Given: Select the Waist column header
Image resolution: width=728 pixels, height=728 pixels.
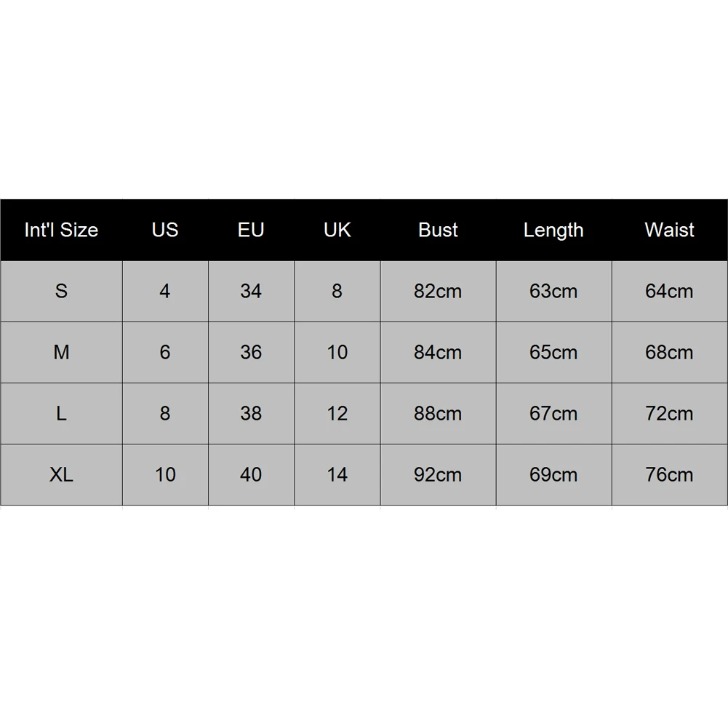Looking at the screenshot, I should pos(669,230).
